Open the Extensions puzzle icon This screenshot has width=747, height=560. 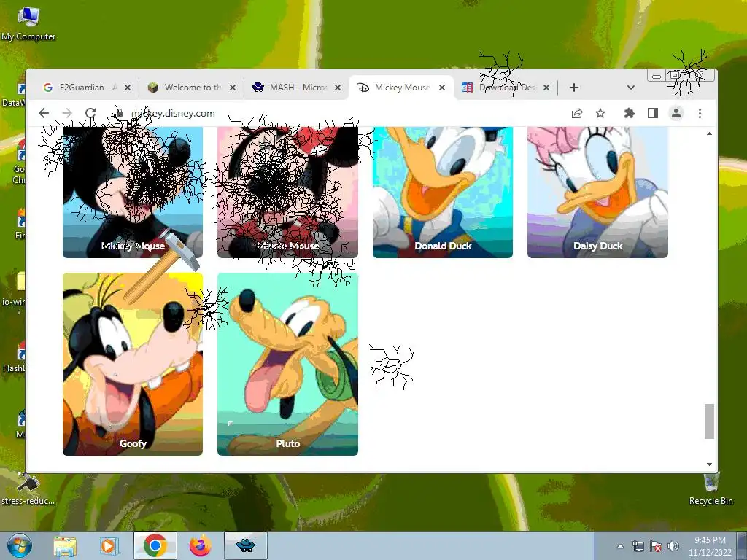630,113
